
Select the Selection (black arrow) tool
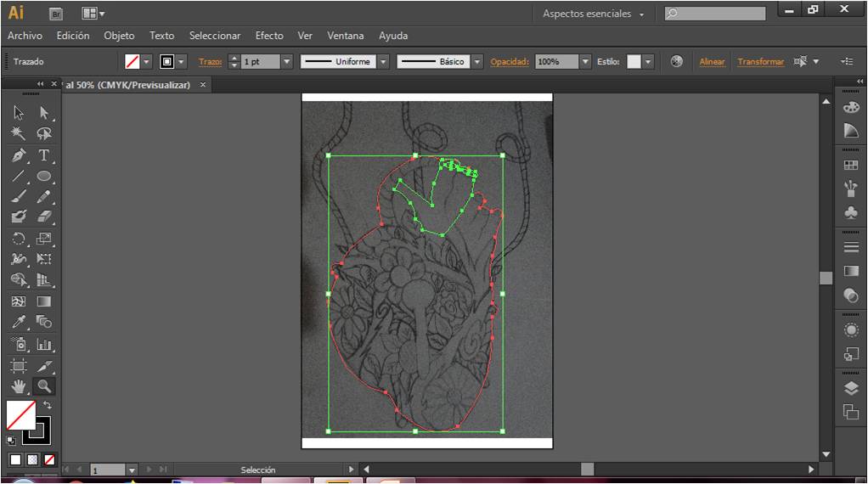[x=19, y=113]
